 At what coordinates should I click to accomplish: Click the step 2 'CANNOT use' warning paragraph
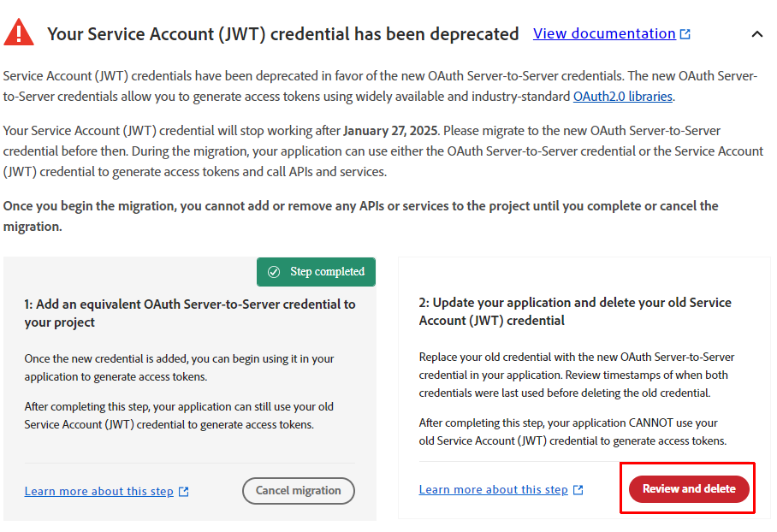tap(572, 432)
